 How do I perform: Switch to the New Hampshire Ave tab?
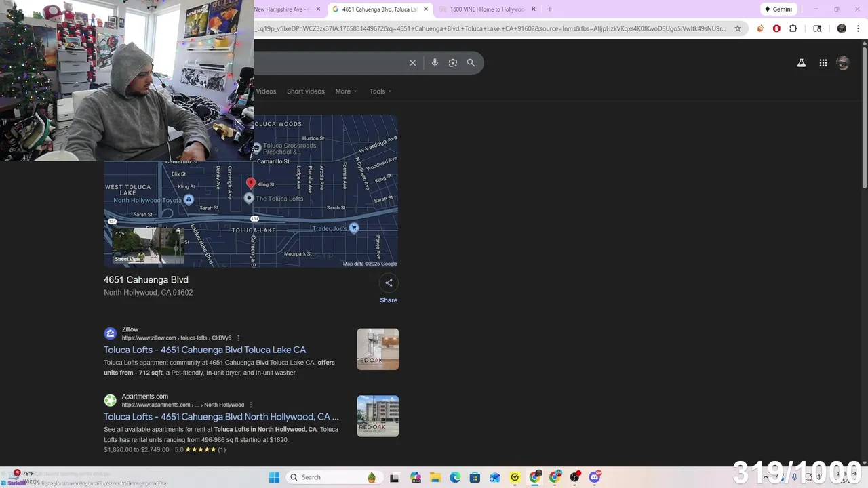point(283,9)
